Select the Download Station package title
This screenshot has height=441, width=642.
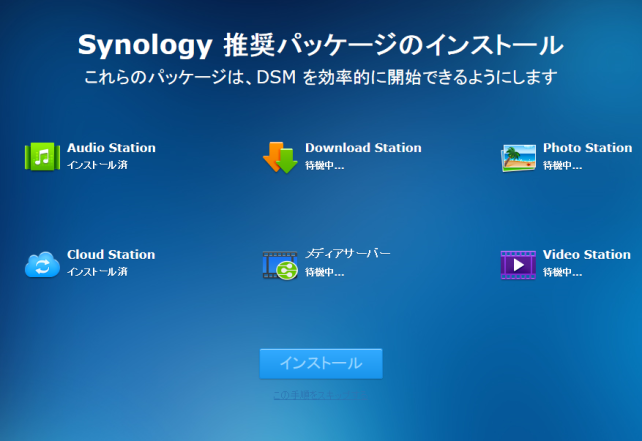363,148
